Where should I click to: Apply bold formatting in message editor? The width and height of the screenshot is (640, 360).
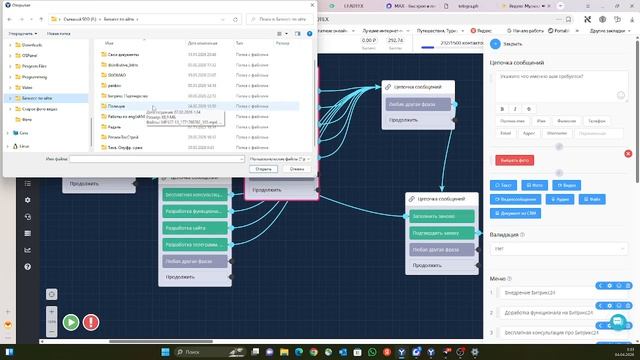pos(502,109)
